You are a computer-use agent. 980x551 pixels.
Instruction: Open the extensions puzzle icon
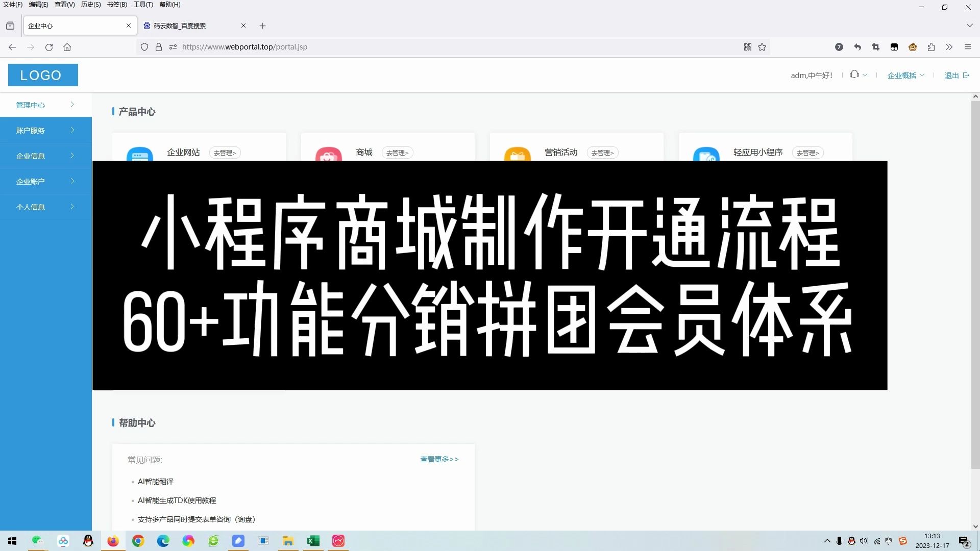pyautogui.click(x=931, y=47)
